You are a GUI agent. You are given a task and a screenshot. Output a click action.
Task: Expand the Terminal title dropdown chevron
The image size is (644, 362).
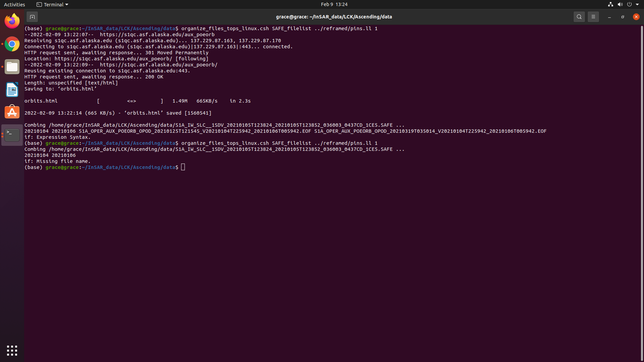[x=67, y=4]
